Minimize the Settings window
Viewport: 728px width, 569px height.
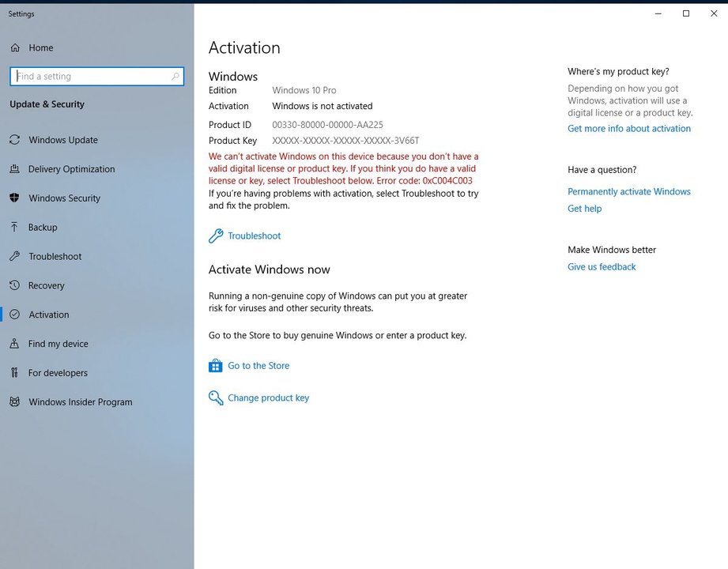[x=658, y=13]
